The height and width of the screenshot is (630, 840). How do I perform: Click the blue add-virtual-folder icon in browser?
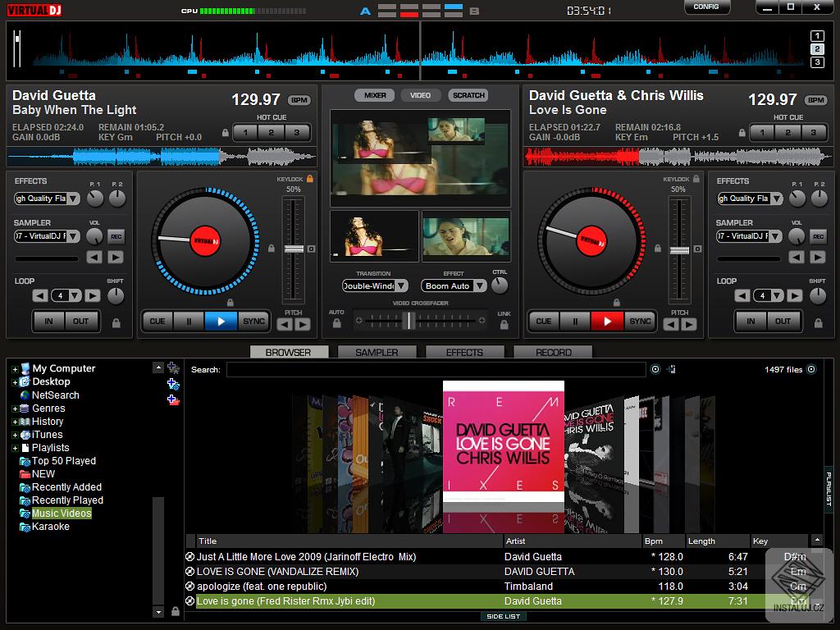(x=173, y=383)
